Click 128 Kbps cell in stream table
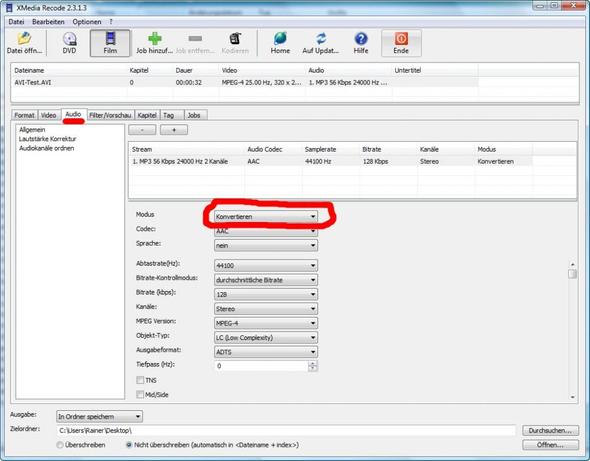 376,161
